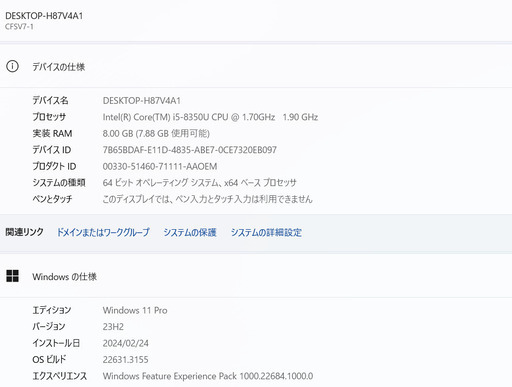Click the CFSV7-1 model name text
This screenshot has width=512, height=387.
point(19,27)
